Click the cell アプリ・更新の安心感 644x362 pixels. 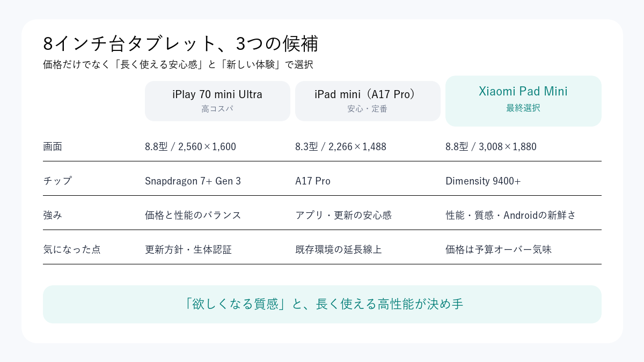[343, 215]
